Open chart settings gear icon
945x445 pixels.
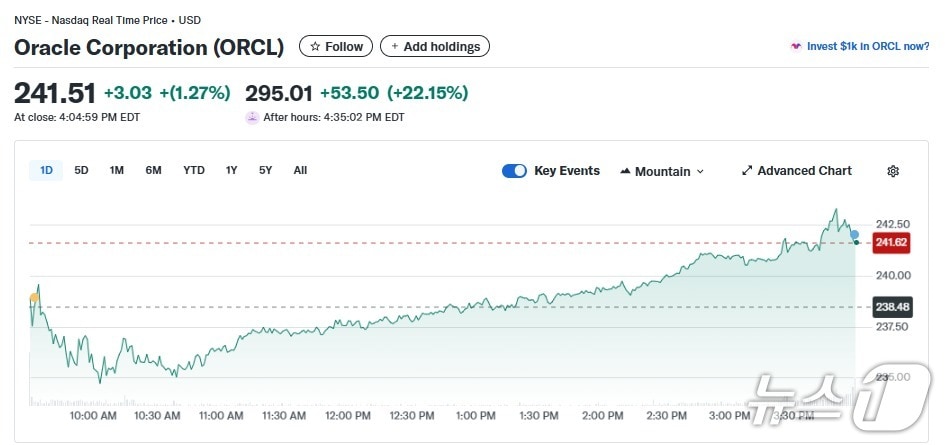click(x=893, y=171)
